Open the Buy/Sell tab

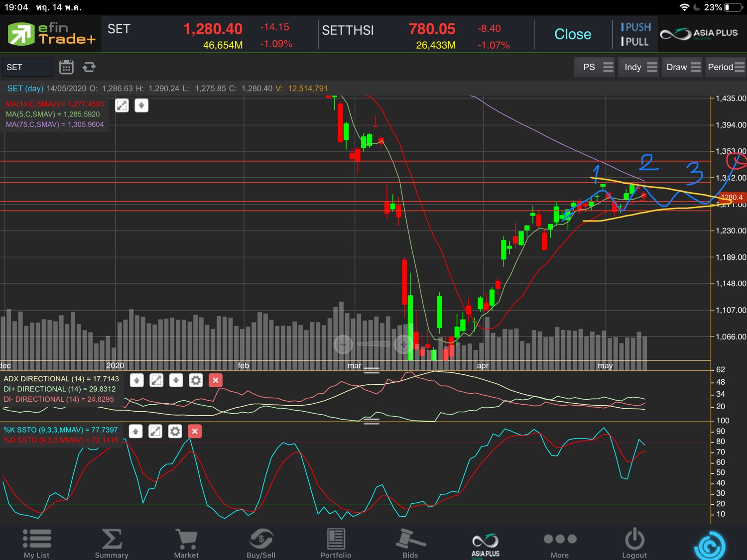click(261, 543)
